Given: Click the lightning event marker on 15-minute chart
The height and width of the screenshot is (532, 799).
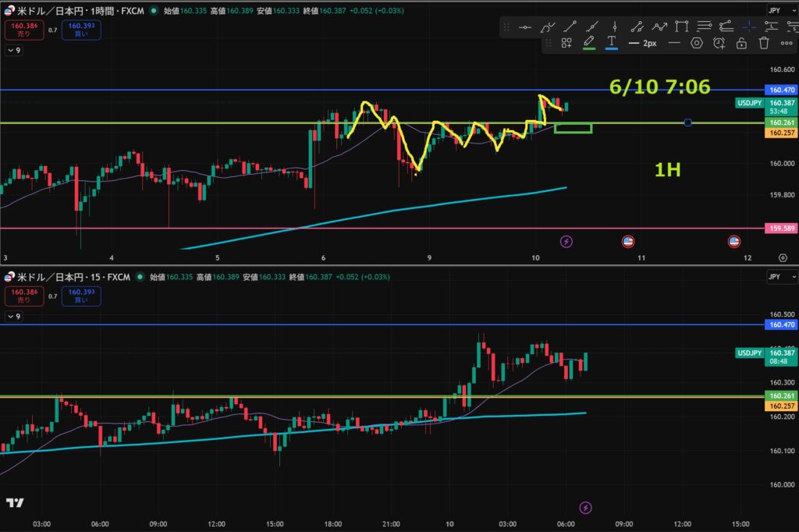Looking at the screenshot, I should tap(585, 508).
